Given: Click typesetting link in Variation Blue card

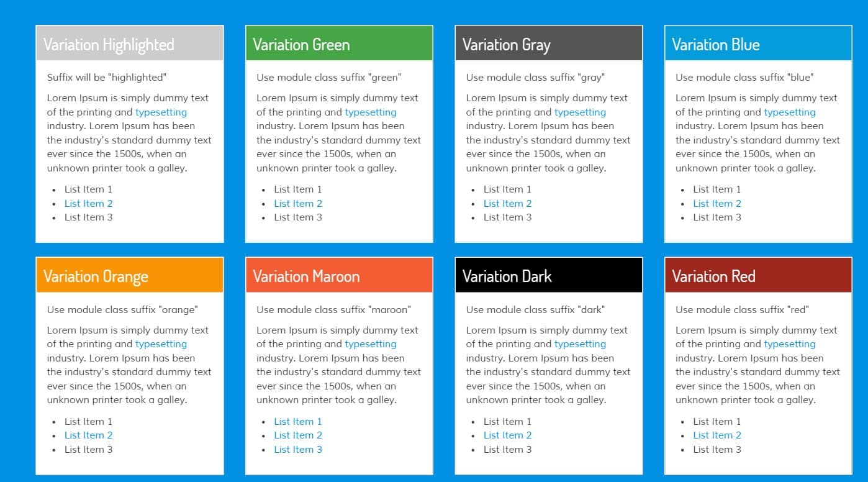Looking at the screenshot, I should click(789, 112).
